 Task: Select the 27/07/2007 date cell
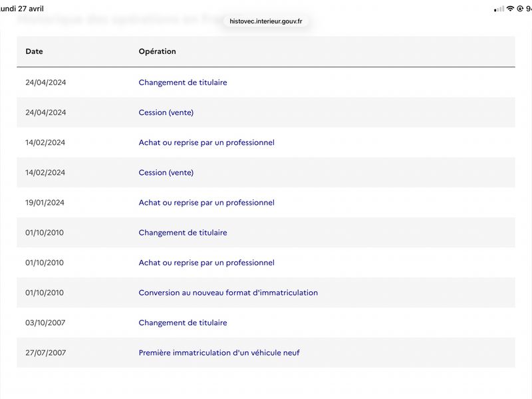(x=45, y=353)
